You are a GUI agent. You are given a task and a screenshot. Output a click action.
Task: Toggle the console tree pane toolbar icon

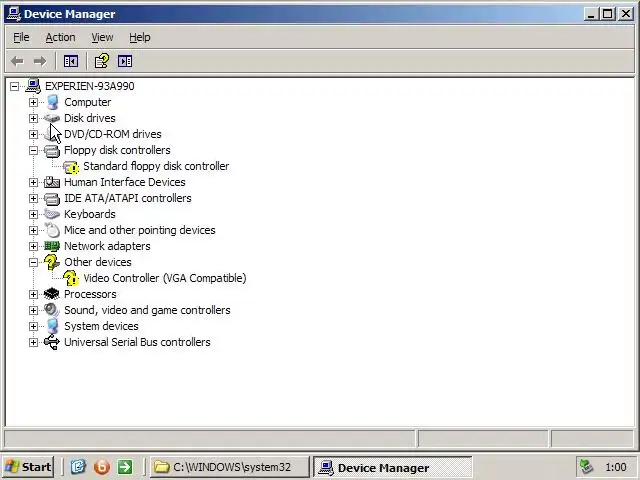pos(71,62)
